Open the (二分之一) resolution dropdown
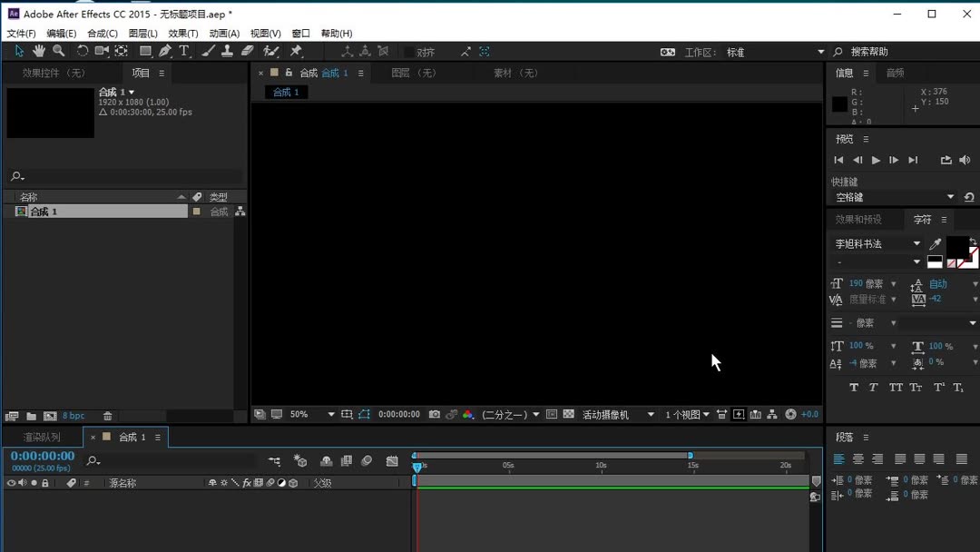The height and width of the screenshot is (552, 980). pyautogui.click(x=511, y=414)
